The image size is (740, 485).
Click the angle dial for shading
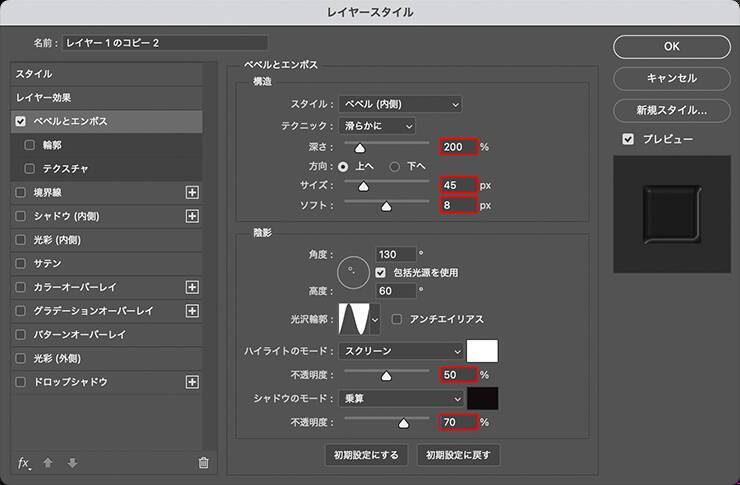352,267
